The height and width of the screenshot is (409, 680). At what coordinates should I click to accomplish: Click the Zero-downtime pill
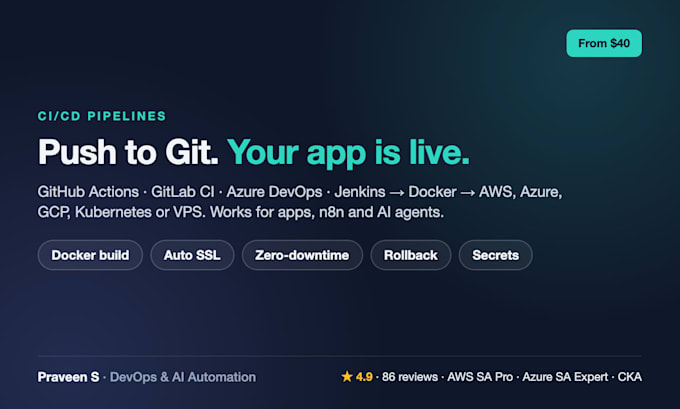point(302,255)
